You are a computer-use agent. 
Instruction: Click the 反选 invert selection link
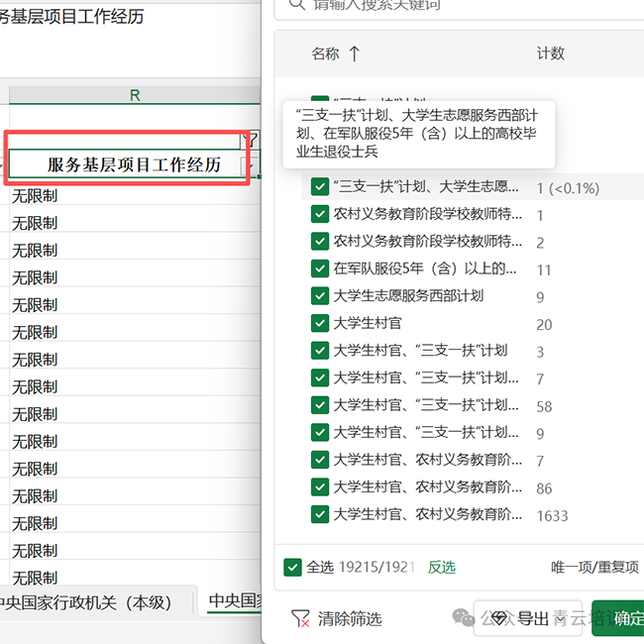click(442, 567)
